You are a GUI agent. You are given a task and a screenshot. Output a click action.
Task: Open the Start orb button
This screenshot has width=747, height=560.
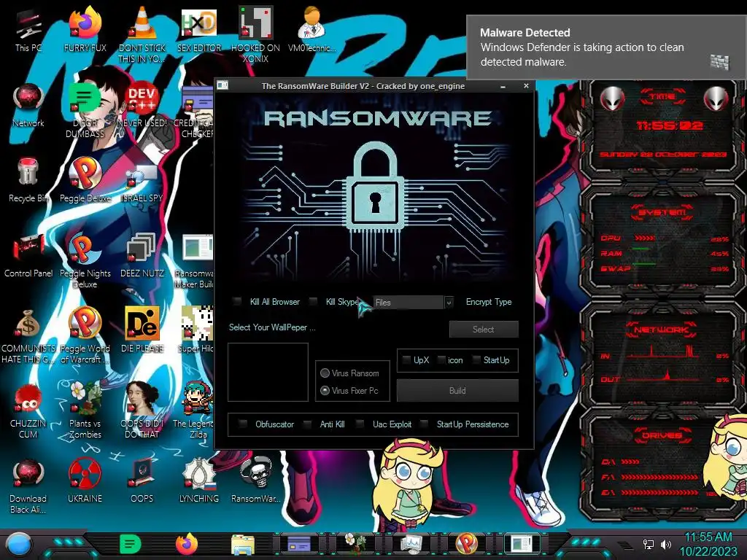19,544
